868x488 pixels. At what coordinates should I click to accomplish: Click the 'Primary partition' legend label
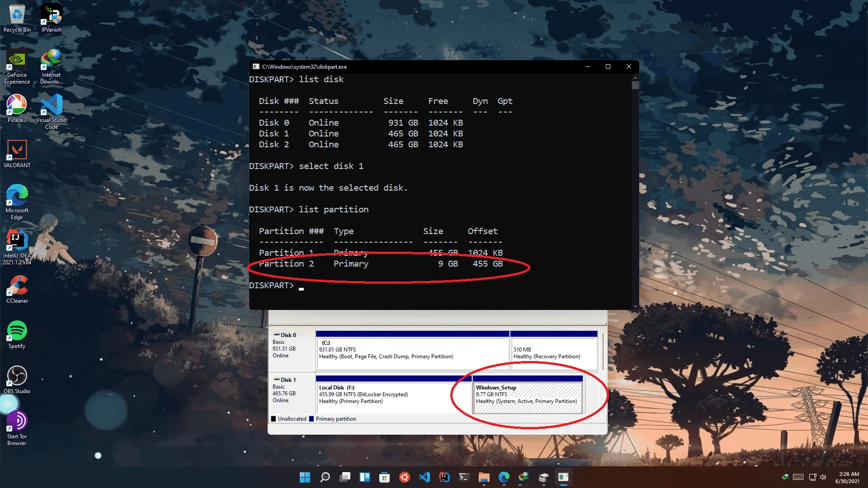pyautogui.click(x=336, y=419)
